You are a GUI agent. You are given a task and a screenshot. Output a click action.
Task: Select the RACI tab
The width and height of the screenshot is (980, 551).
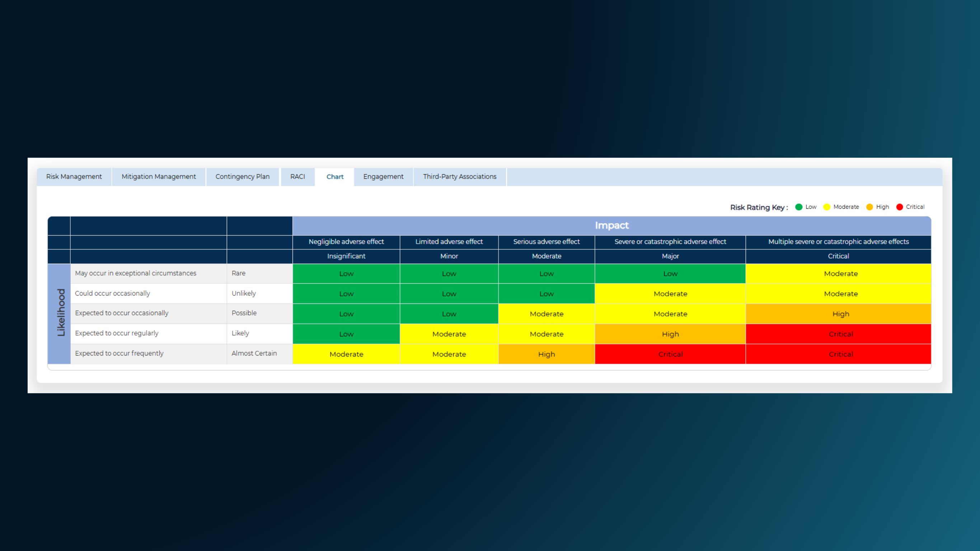coord(297,176)
